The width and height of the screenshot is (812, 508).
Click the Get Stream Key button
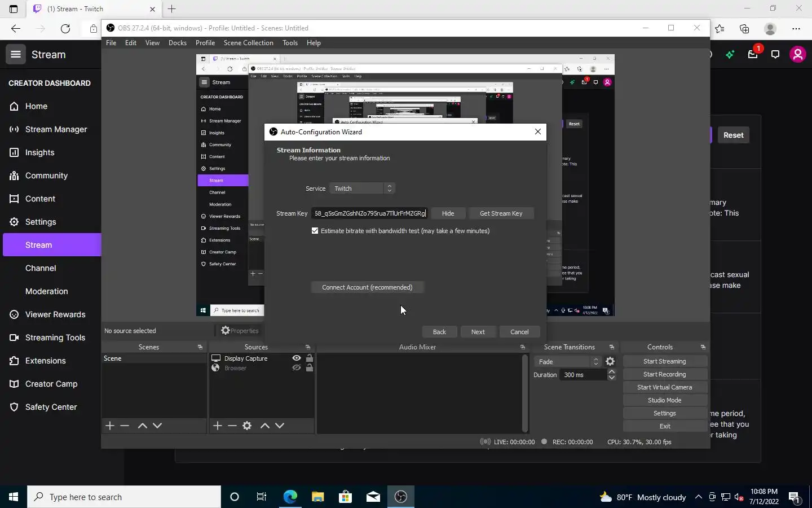pos(501,213)
